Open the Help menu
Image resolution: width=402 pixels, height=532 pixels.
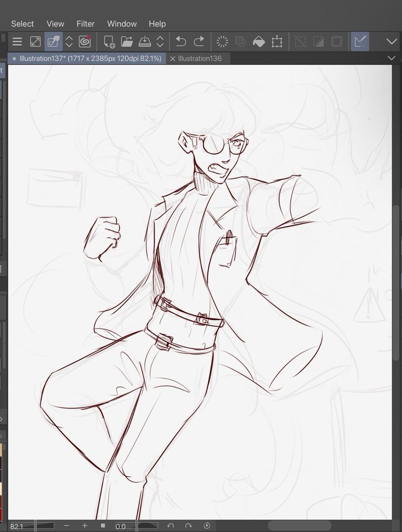(x=157, y=24)
